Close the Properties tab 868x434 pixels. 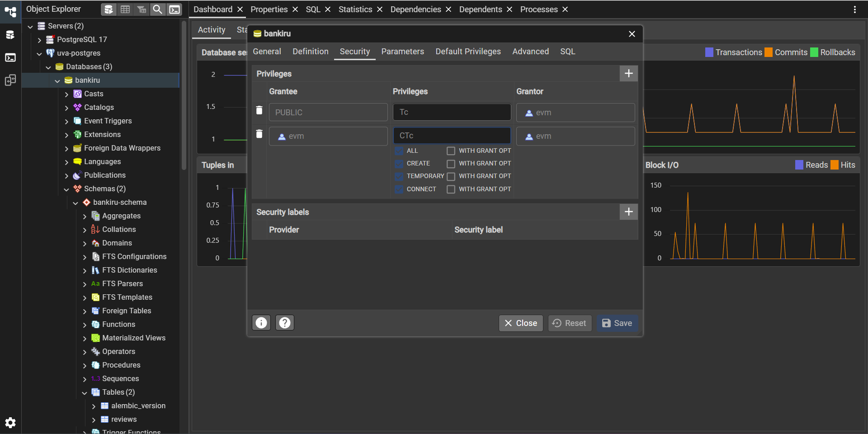(295, 9)
